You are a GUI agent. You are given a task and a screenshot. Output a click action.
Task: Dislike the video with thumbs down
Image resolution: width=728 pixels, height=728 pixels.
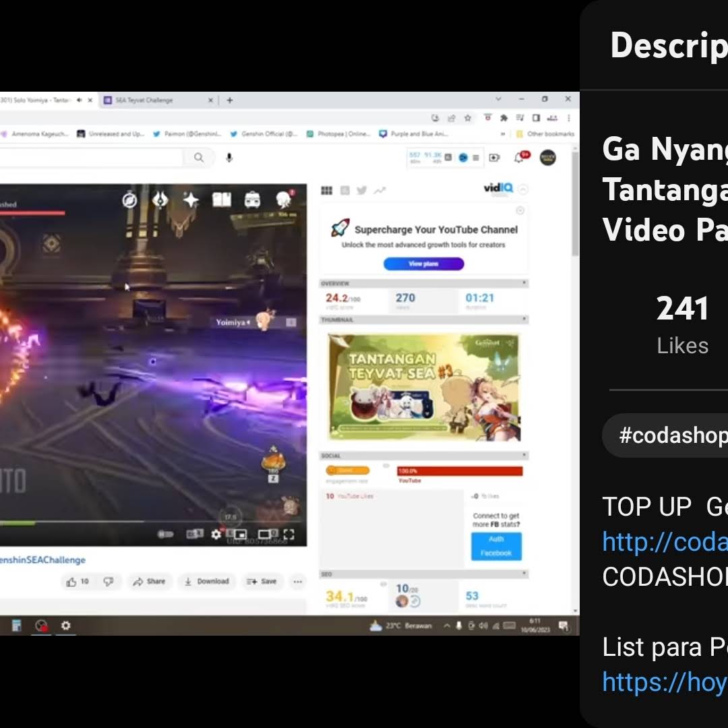coord(109,582)
